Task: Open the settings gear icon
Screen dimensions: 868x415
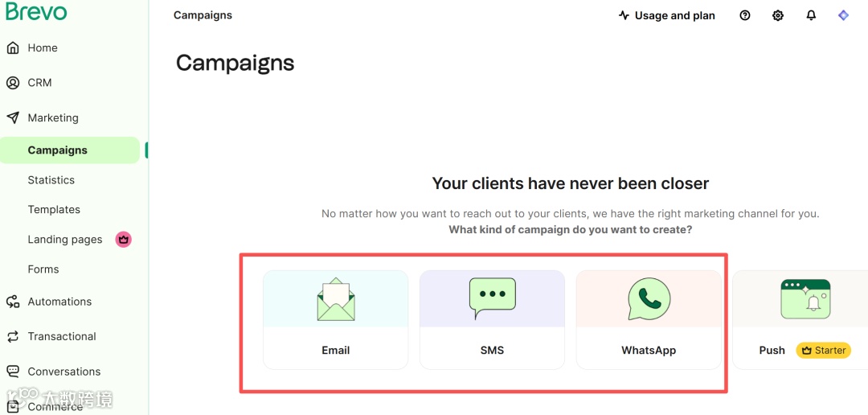Action: pos(778,15)
